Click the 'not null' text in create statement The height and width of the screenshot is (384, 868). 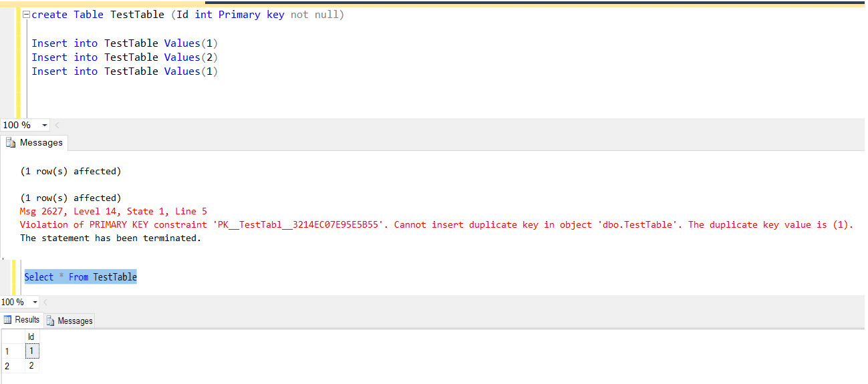click(317, 15)
